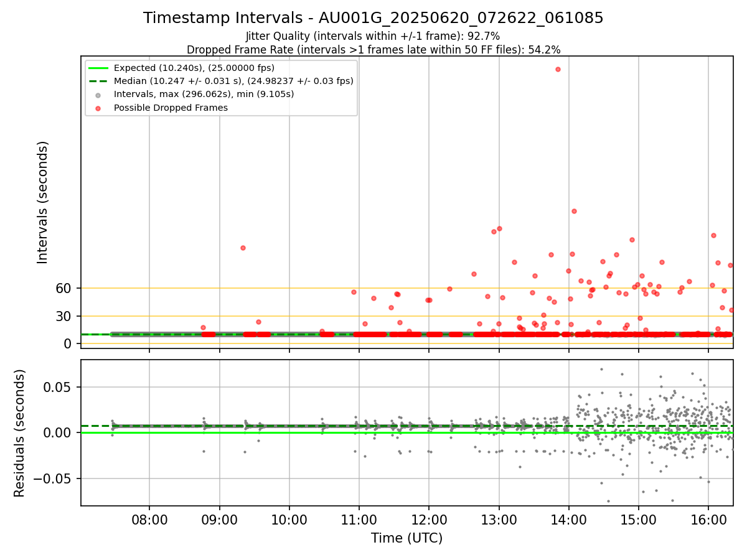The image size is (747, 560).
Task: Select the dashed Median line legend marker
Action: tap(98, 81)
